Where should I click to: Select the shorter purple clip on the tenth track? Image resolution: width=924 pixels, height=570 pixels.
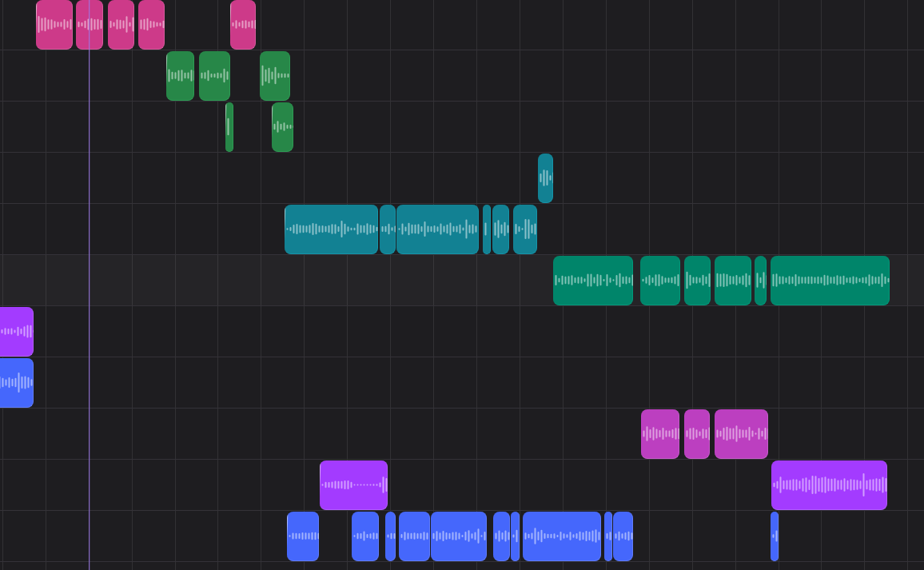pos(353,485)
